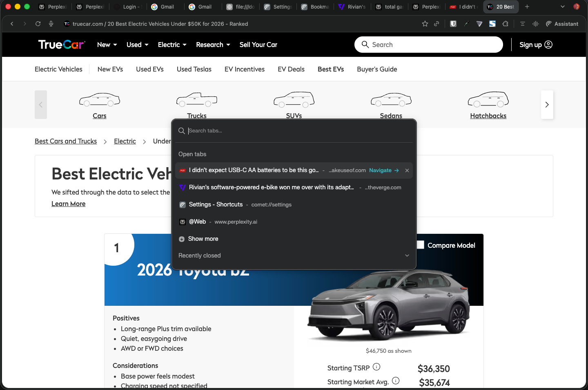This screenshot has width=588, height=390.
Task: Click the info icon beside Starting TSRP
Action: click(376, 367)
